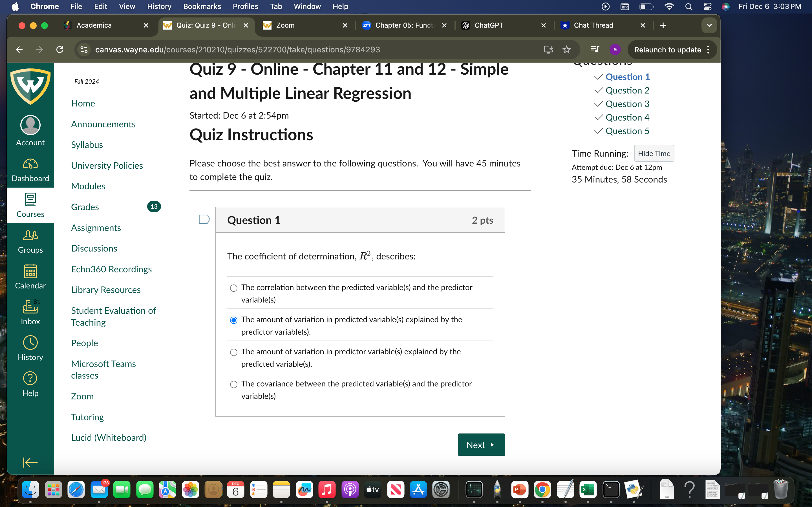Open the Bookmarks menu
This screenshot has width=812, height=507.
tap(202, 6)
